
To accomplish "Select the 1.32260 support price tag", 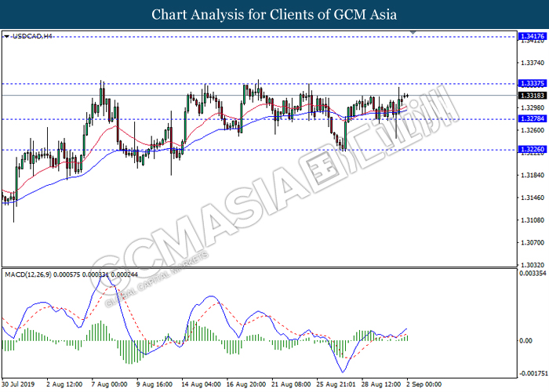I will point(532,150).
